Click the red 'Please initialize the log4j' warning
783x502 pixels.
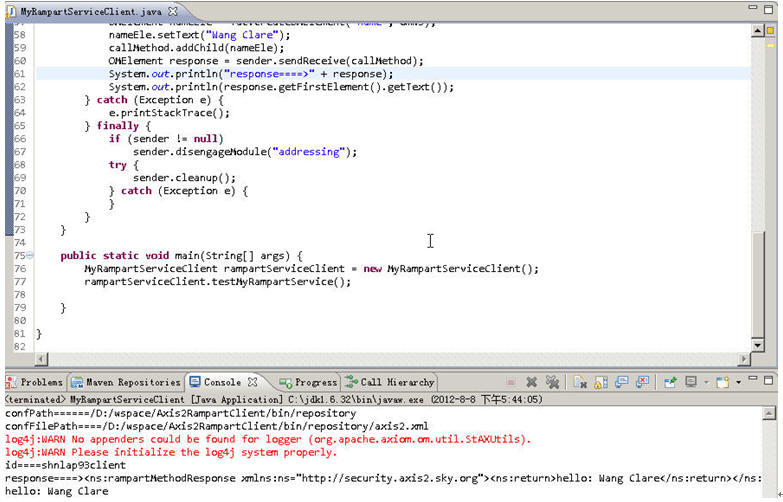171,453
